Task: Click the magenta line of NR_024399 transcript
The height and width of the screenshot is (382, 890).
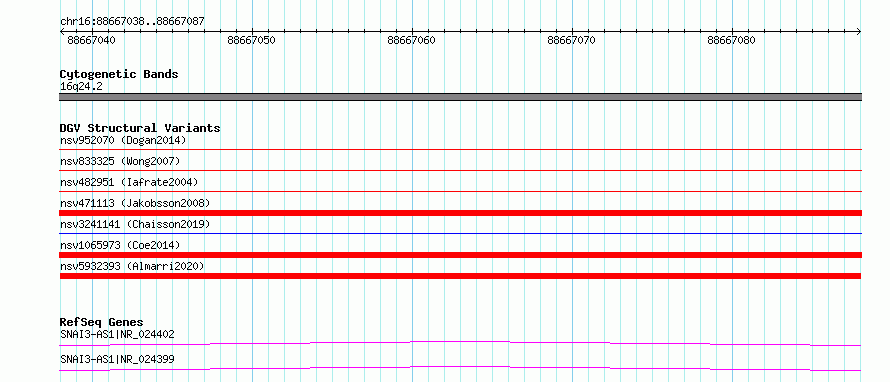Action: 460,368
